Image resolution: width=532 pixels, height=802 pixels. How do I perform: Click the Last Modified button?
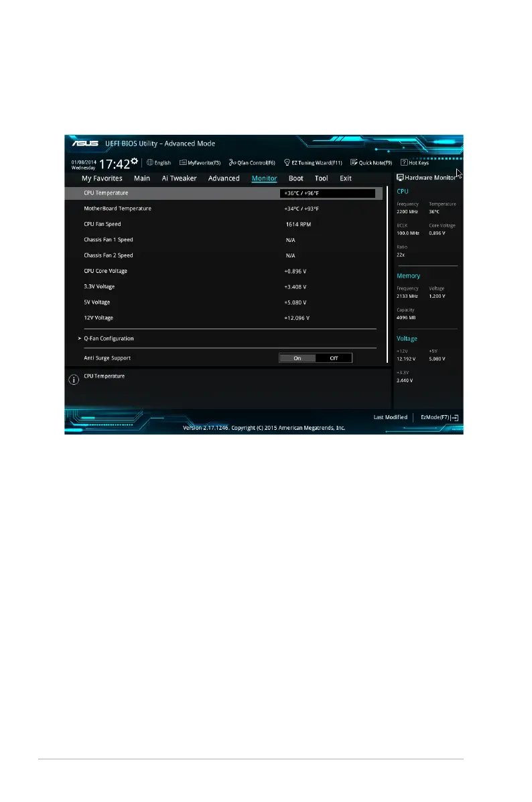tap(391, 417)
